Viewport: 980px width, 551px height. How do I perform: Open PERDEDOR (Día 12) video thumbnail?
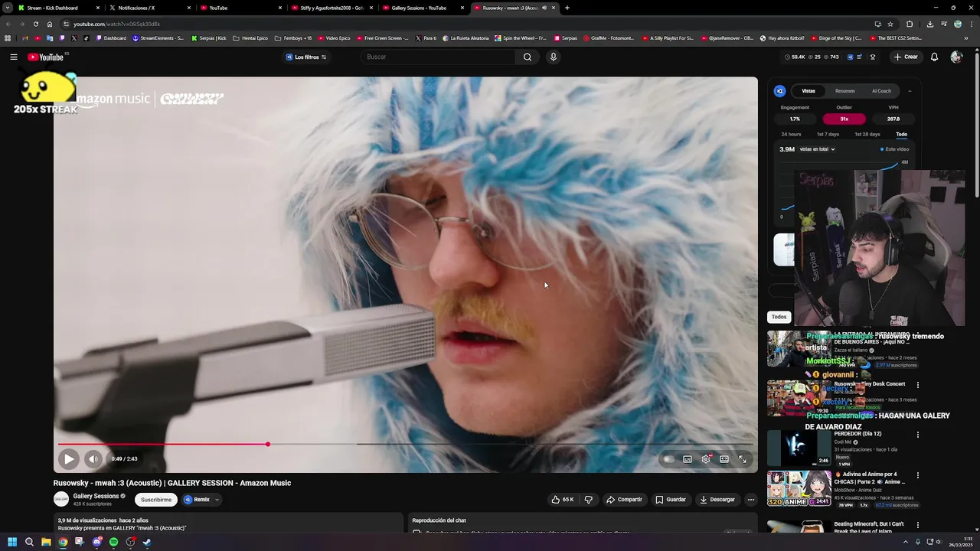(799, 448)
